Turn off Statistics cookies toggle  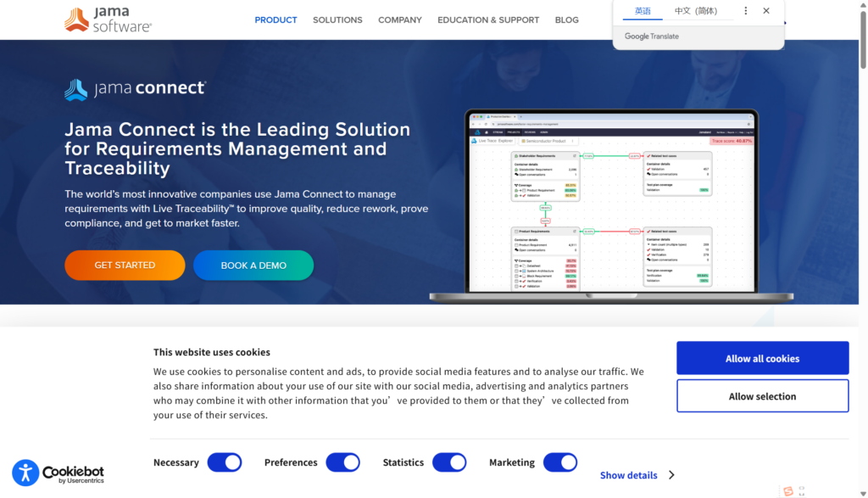click(449, 462)
